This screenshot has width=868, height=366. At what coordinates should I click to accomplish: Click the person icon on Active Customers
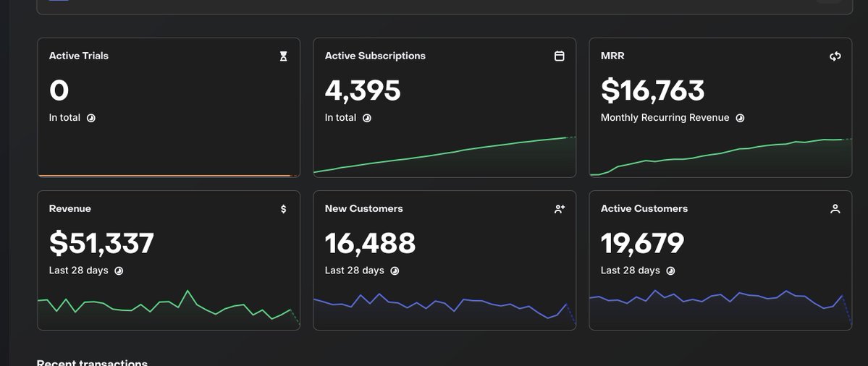pyautogui.click(x=835, y=209)
